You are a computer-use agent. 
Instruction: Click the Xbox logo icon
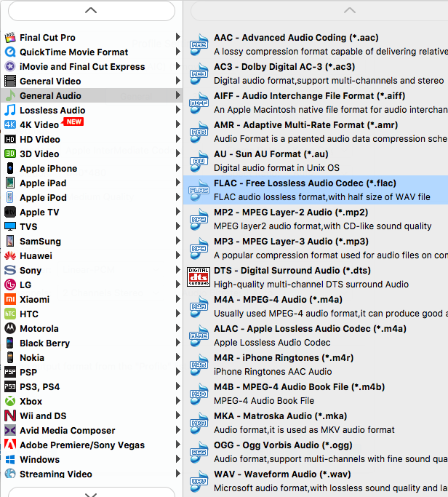click(x=10, y=401)
